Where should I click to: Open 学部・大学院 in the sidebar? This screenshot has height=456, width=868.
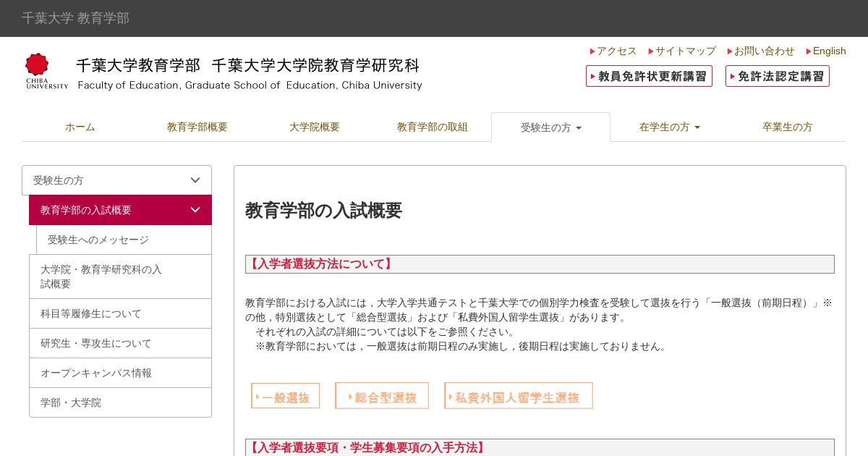point(120,402)
